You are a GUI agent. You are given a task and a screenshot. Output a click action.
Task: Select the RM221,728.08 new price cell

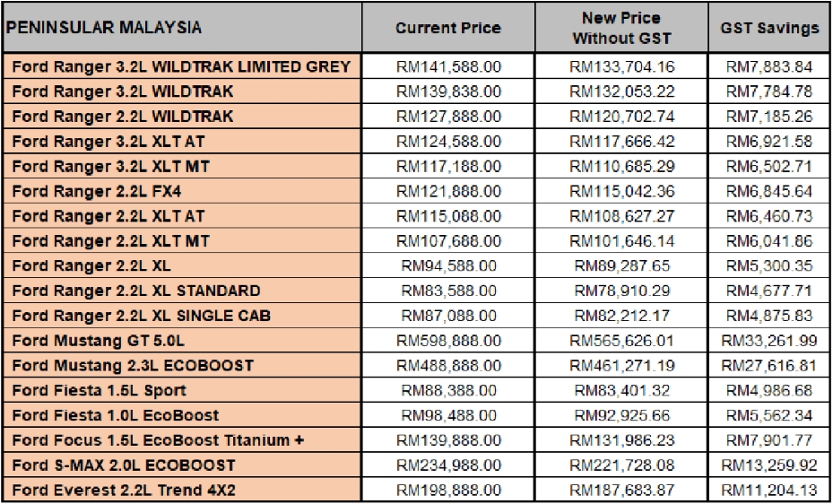tap(621, 465)
